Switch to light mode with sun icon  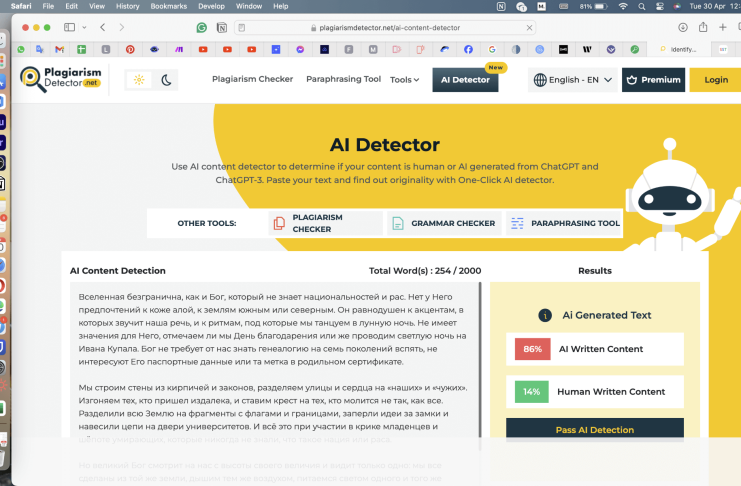click(x=139, y=80)
